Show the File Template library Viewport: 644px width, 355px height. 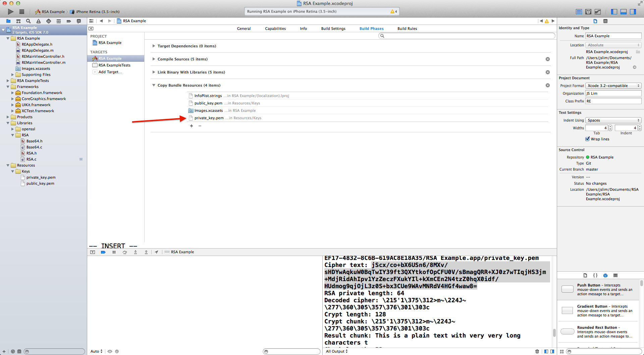pos(585,275)
